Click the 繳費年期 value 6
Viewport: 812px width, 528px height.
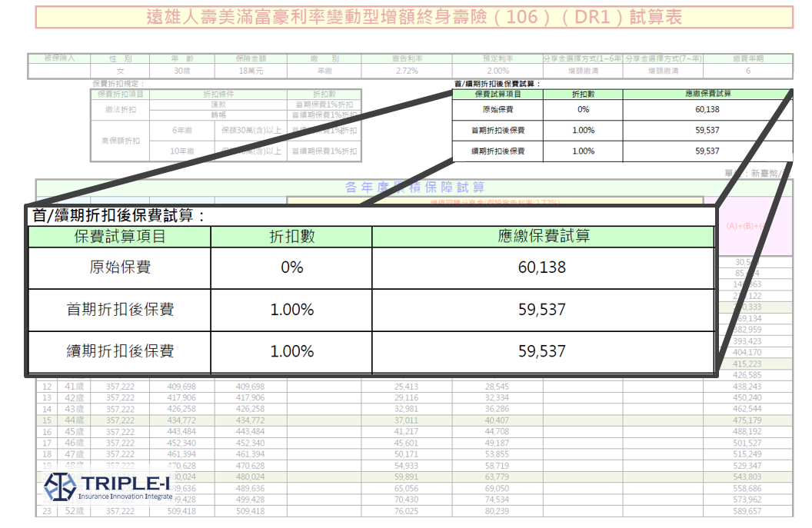(x=747, y=71)
